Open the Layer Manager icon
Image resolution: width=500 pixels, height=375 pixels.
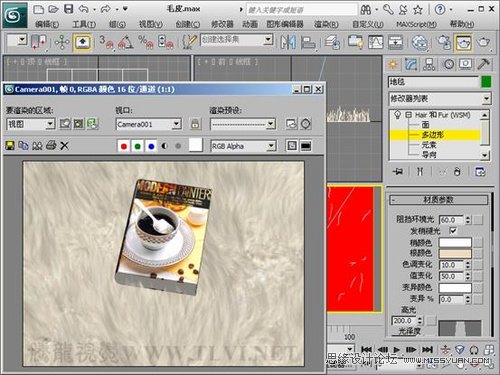click(x=332, y=43)
